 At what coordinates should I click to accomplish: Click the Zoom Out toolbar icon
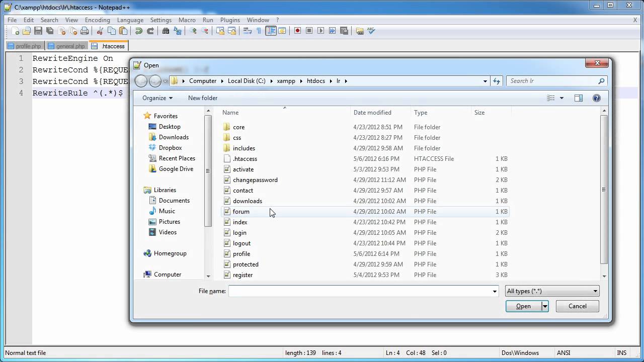pos(205,31)
